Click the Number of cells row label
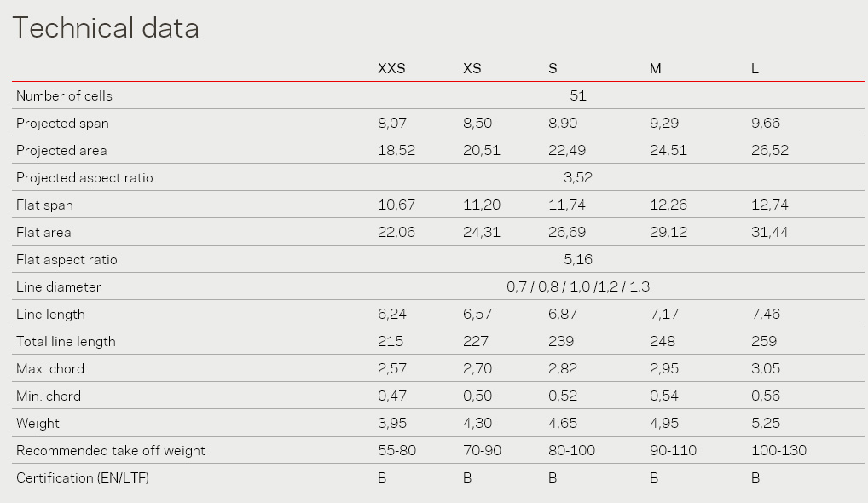868x503 pixels. pos(64,95)
